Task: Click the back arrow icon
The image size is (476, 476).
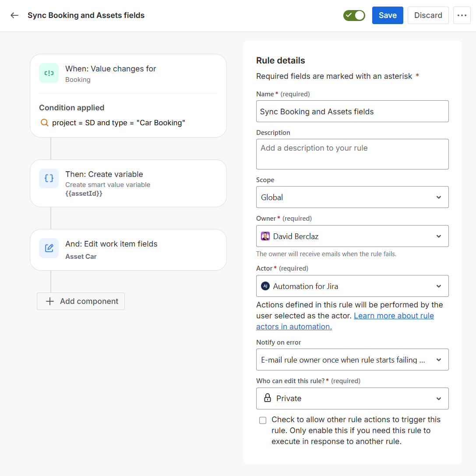Action: pos(14,15)
